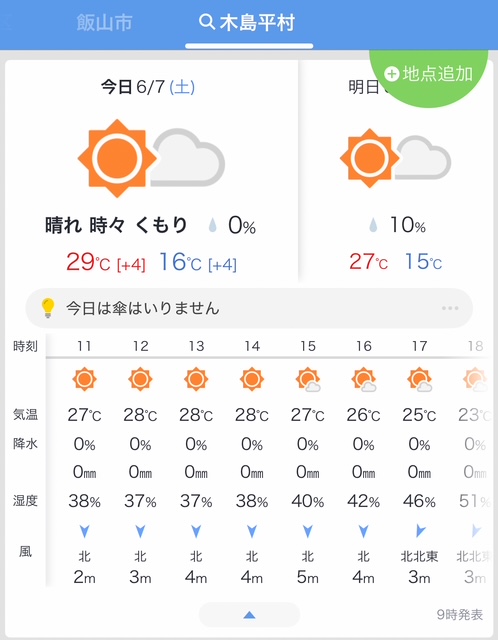
Task: Tap the lightbulb tip icon
Action: pos(48,308)
